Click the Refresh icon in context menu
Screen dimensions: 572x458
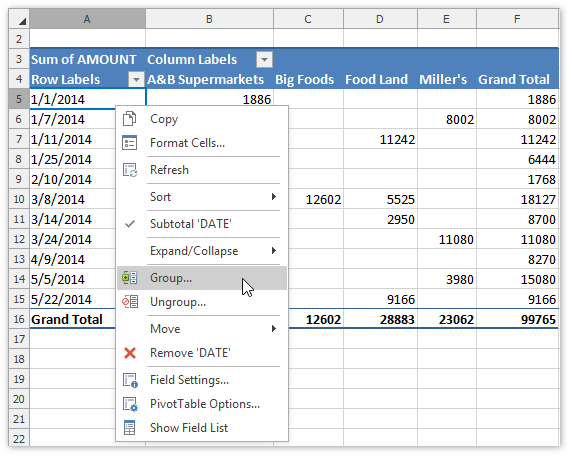pos(130,170)
